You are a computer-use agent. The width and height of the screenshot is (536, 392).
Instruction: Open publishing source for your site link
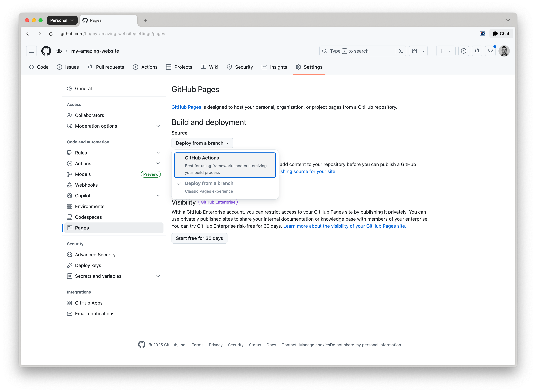click(x=307, y=172)
